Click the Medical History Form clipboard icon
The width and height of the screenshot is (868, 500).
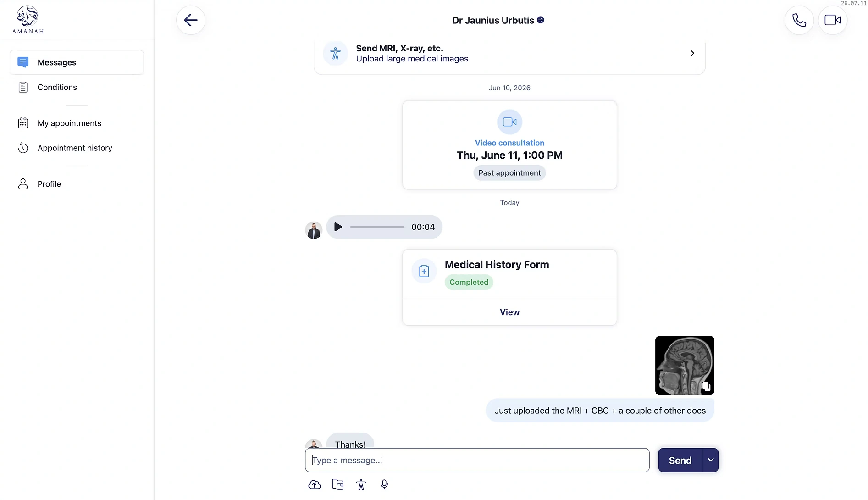tap(424, 271)
